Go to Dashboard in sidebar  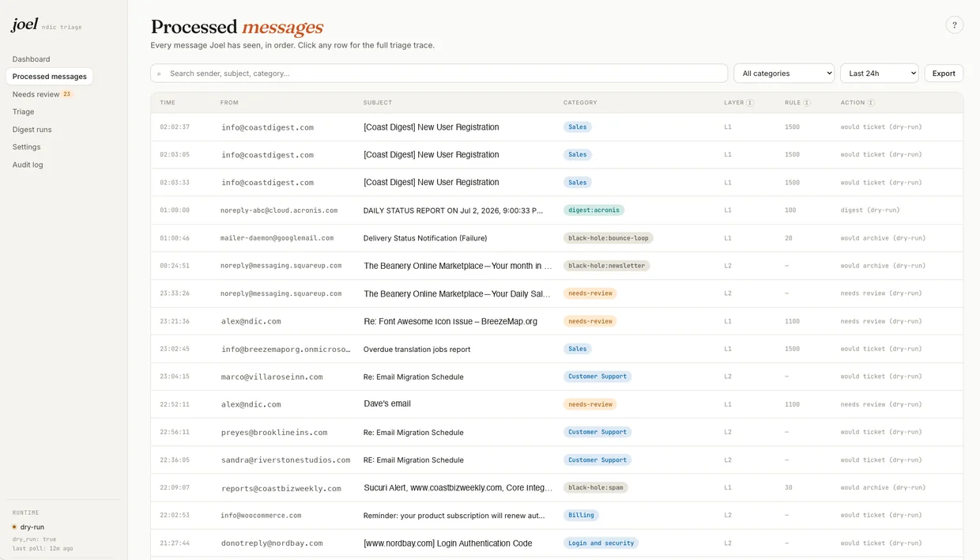(x=31, y=59)
